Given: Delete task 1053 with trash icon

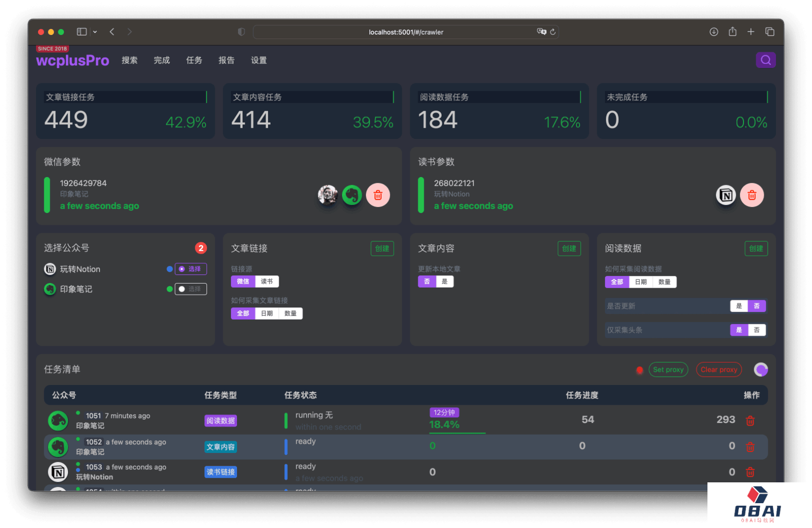Looking at the screenshot, I should coord(750,472).
